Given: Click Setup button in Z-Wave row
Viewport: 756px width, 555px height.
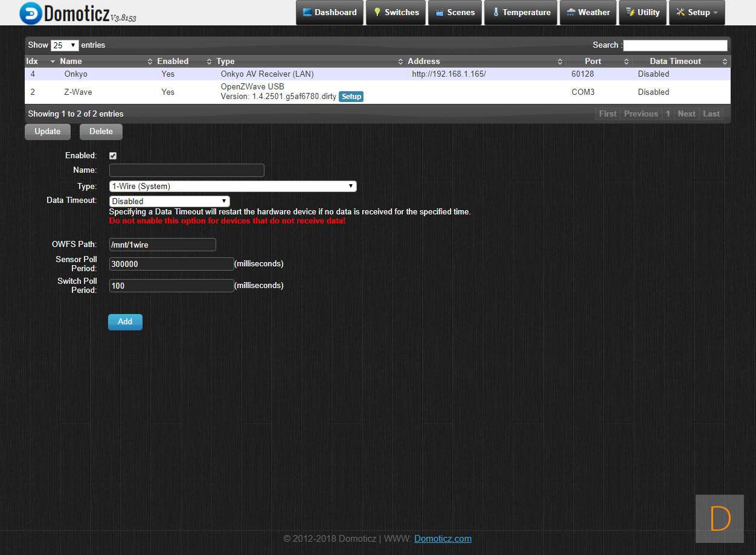Looking at the screenshot, I should 351,97.
